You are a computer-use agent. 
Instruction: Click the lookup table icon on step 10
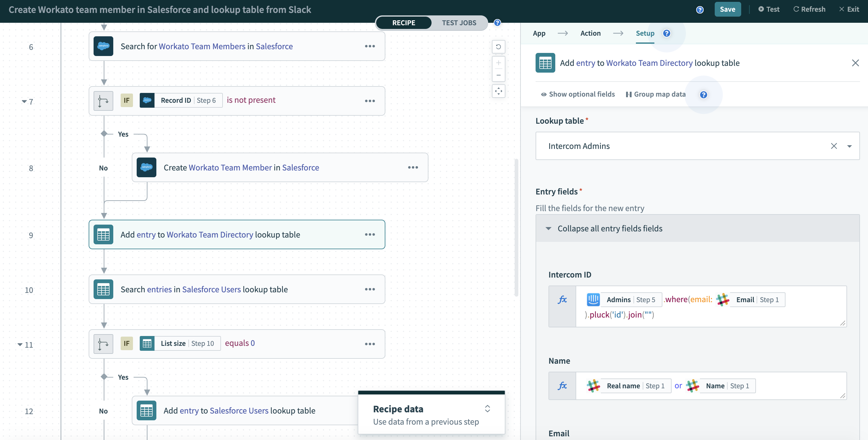click(x=103, y=290)
